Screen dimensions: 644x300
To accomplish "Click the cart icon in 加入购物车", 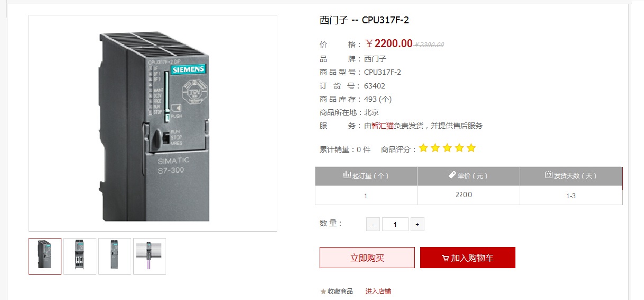I will click(x=445, y=258).
